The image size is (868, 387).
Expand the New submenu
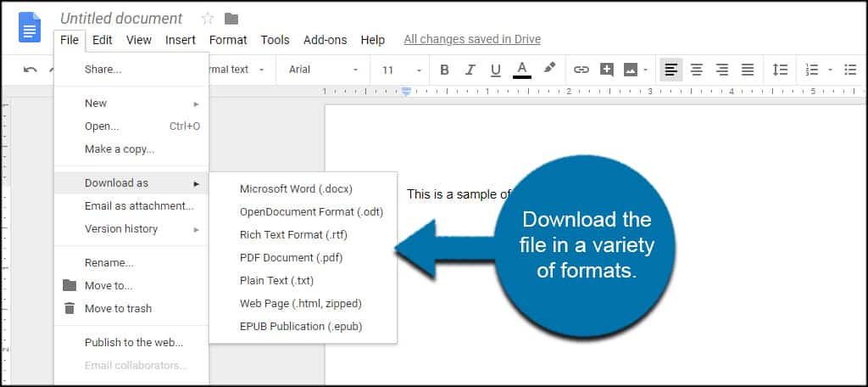coord(131,104)
